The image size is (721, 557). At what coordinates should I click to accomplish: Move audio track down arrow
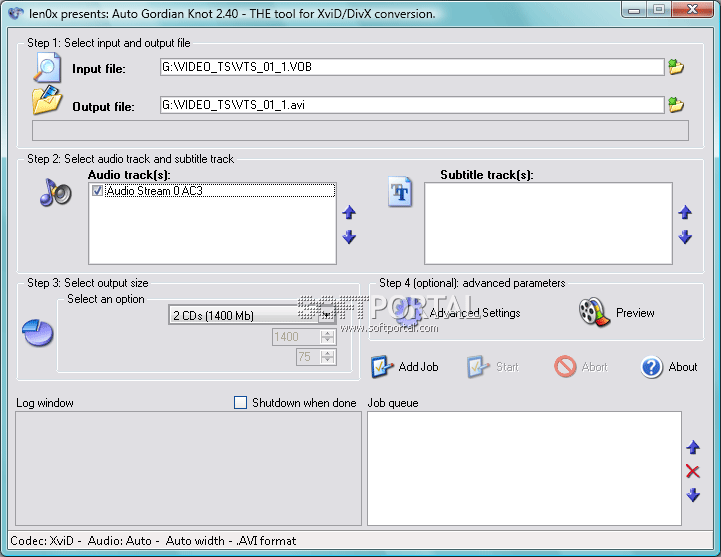coord(349,237)
